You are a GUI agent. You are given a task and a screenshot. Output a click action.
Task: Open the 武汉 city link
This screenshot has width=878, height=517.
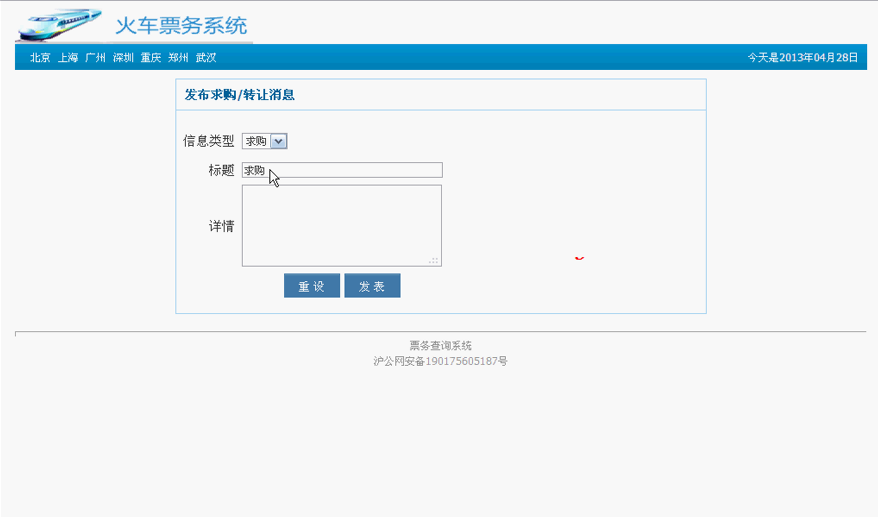pos(206,58)
